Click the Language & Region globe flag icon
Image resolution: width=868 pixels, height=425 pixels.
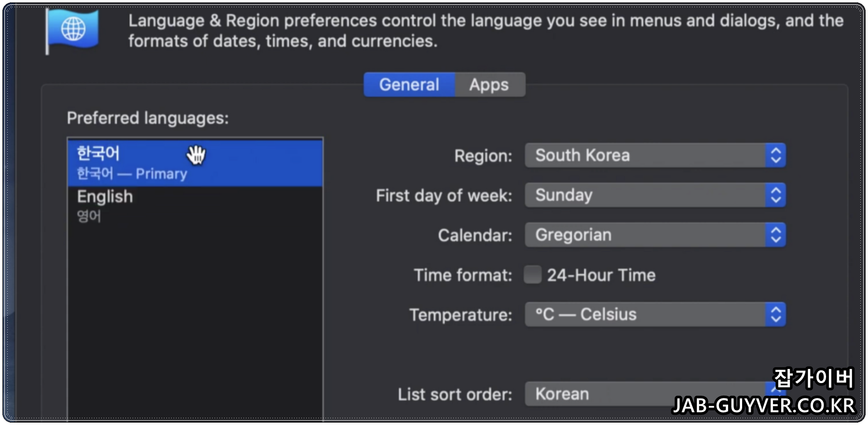72,31
